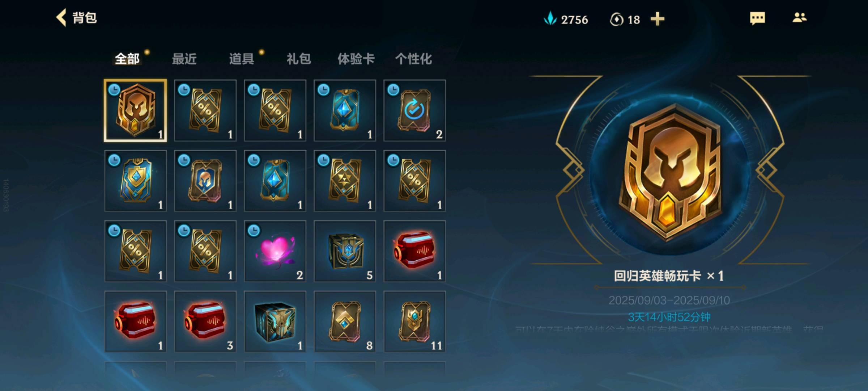Add currency with the plus icon
The width and height of the screenshot is (868, 391).
(658, 19)
